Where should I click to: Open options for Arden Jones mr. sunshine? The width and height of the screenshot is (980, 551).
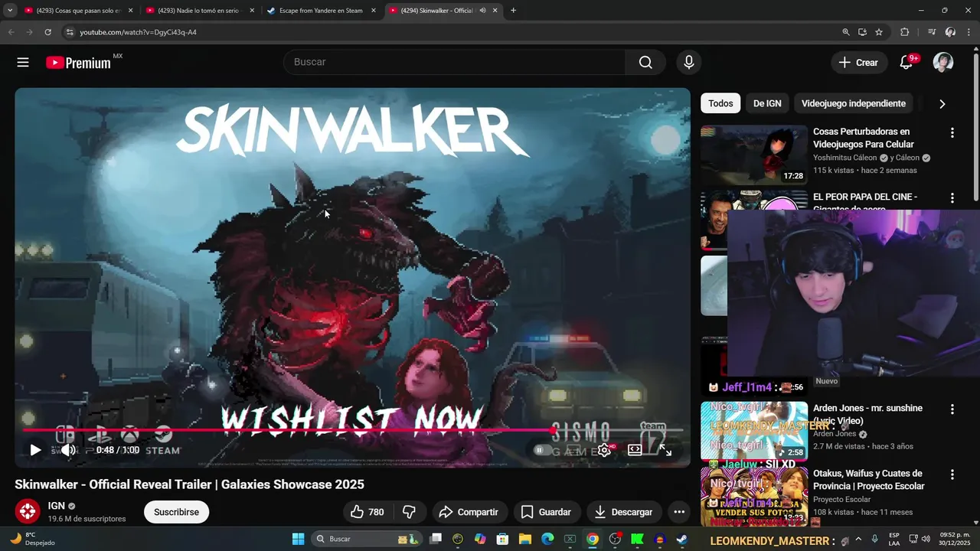952,409
